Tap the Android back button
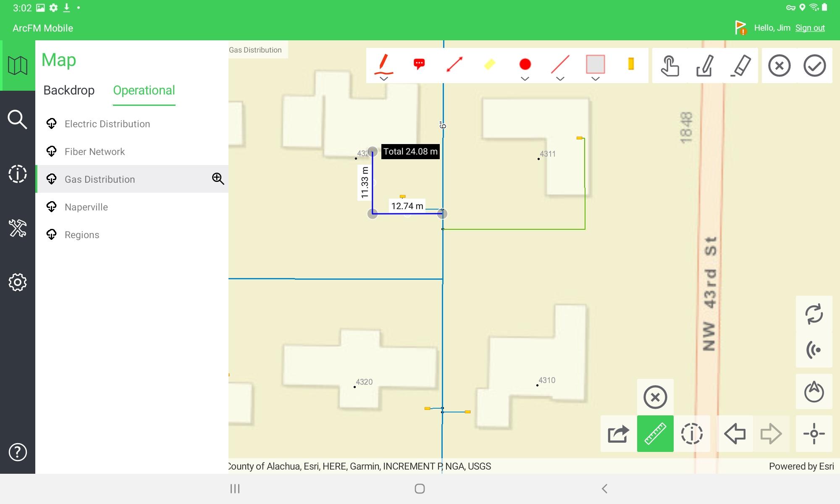Viewport: 840px width, 504px height. tap(604, 488)
